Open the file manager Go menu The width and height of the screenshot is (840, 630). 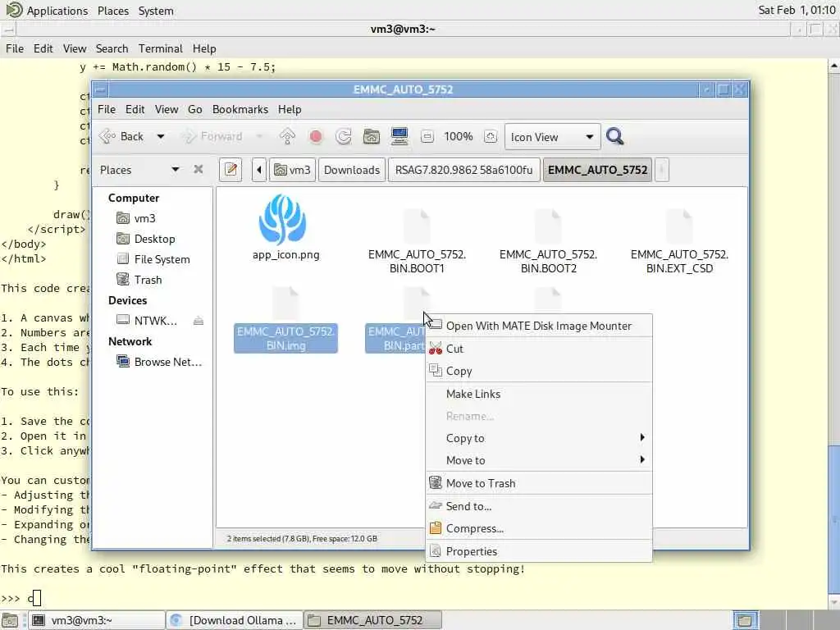tap(195, 109)
